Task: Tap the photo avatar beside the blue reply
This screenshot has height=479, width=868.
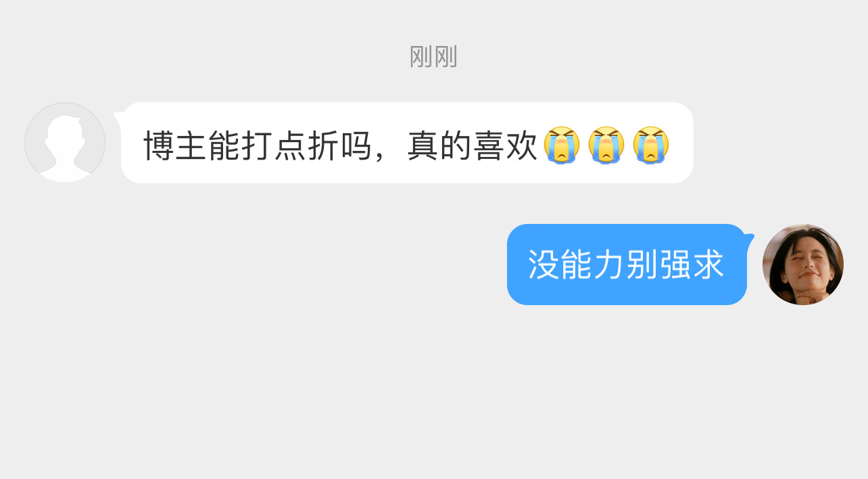Action: coord(803,265)
